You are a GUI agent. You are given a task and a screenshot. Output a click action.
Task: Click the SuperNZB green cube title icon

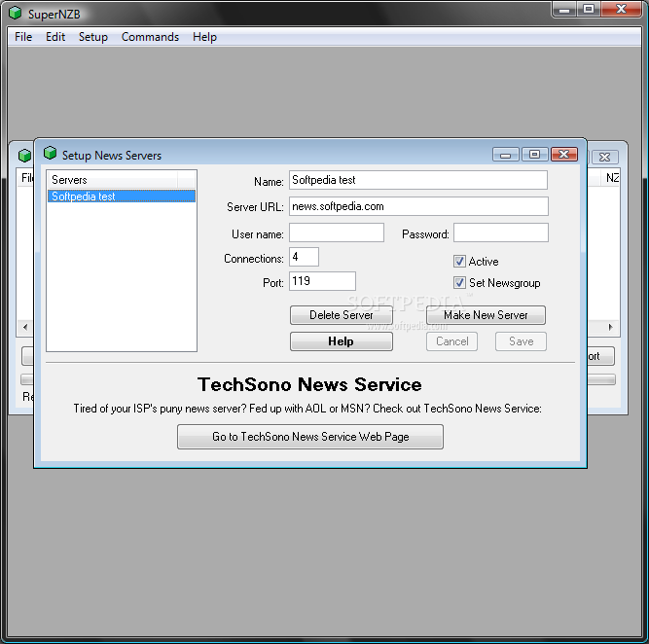[x=16, y=14]
